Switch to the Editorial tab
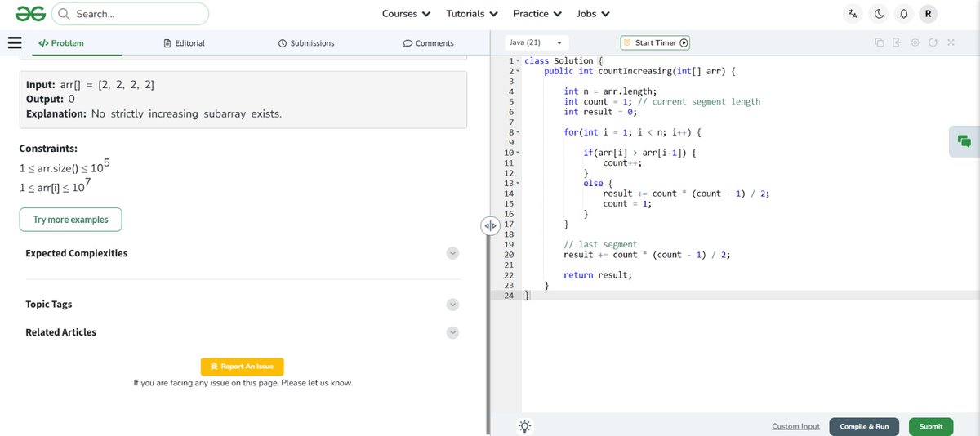This screenshot has height=436, width=980. 185,43
